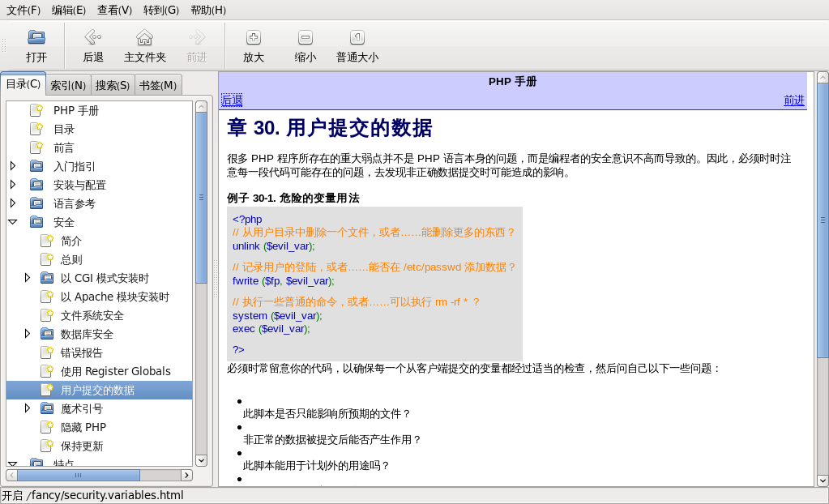
Task: Select the folder icon of 以 CGI 模式安装时
Action: coord(47,278)
